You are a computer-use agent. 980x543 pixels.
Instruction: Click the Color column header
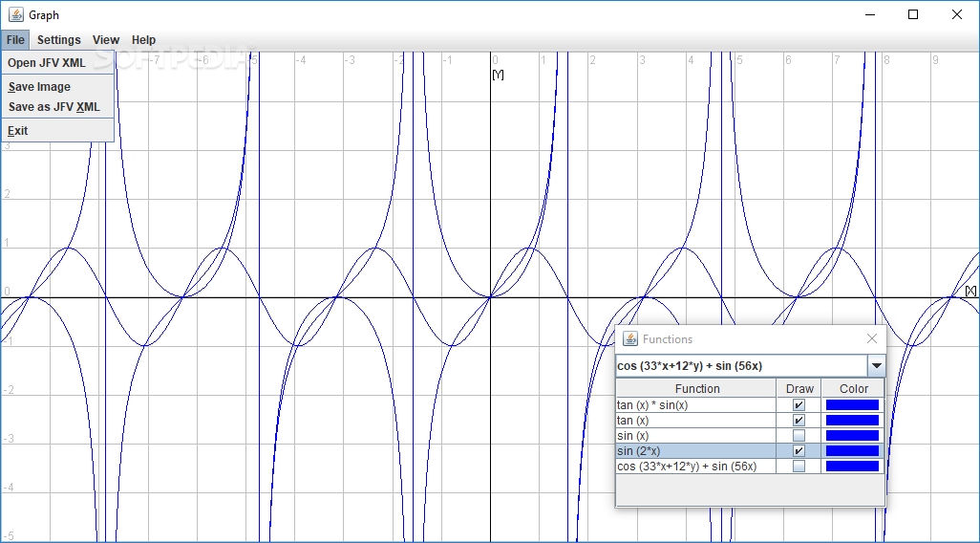pyautogui.click(x=853, y=388)
